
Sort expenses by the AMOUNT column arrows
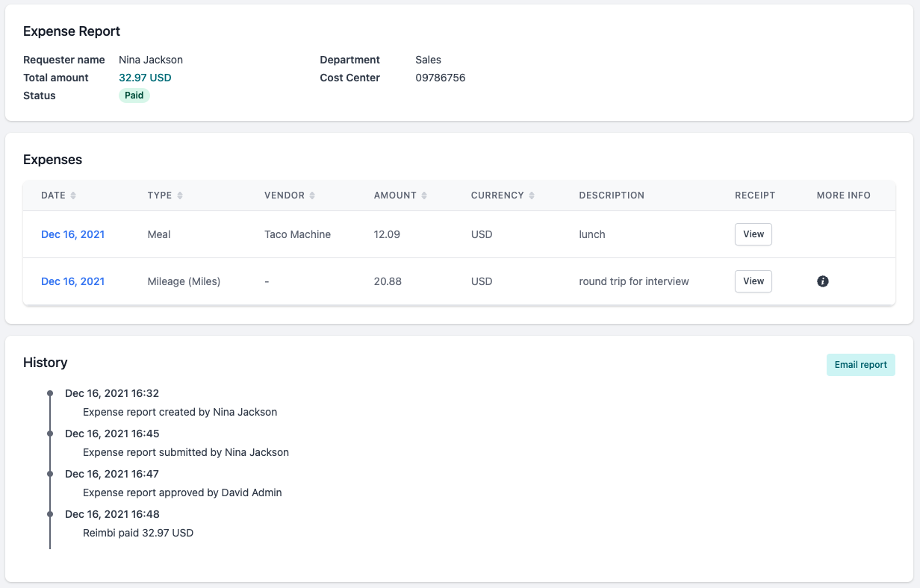[x=423, y=195]
